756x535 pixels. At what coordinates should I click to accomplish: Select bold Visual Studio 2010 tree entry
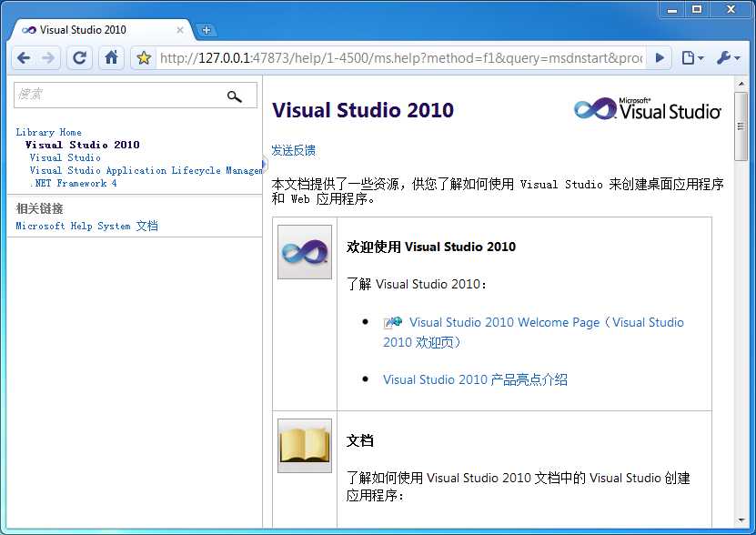tap(83, 145)
